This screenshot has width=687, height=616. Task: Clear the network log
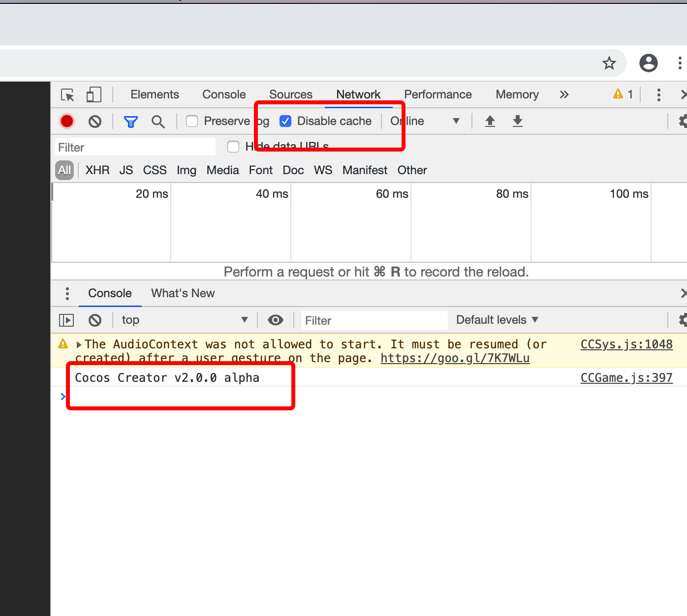[x=95, y=121]
